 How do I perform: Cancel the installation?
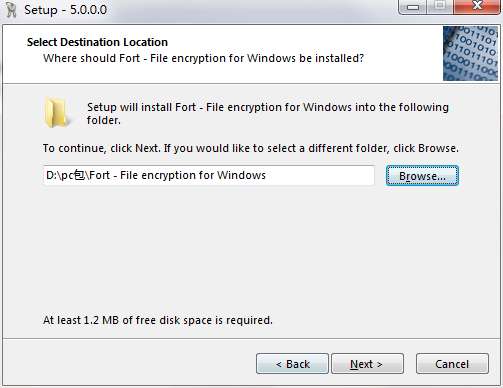tap(452, 364)
